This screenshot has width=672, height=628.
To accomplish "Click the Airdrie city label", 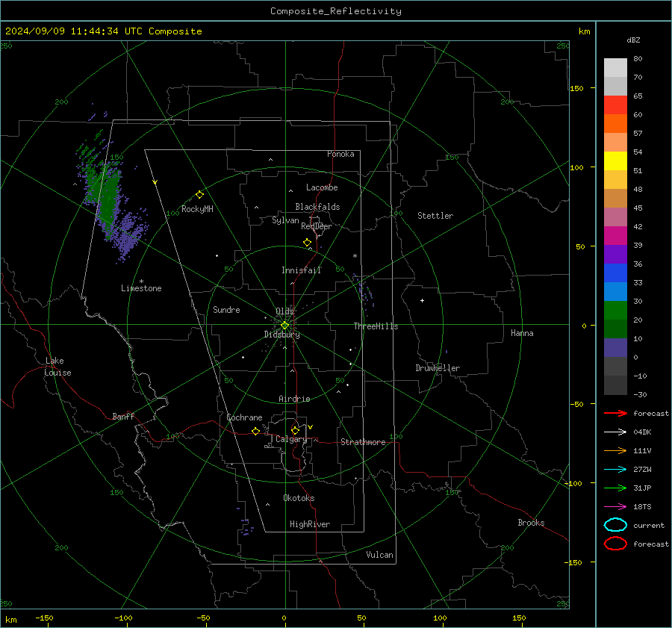I will coord(294,399).
